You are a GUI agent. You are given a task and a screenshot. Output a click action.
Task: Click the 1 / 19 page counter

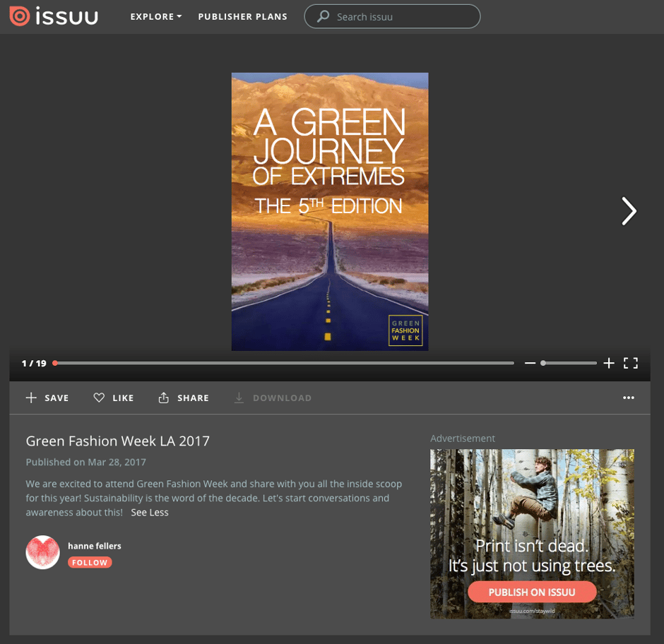tap(34, 363)
